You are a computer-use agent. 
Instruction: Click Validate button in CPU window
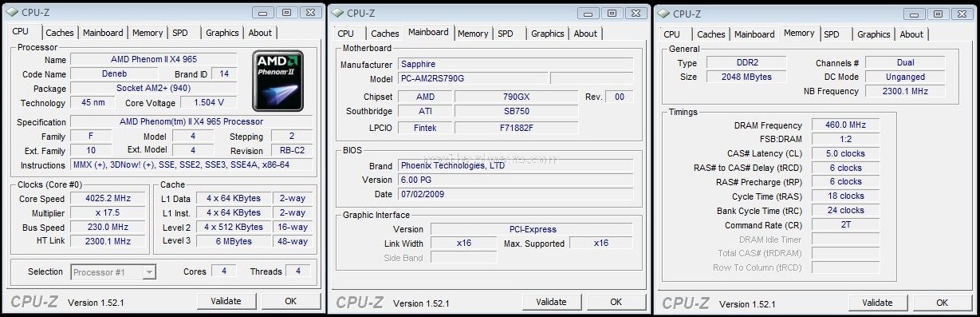click(226, 301)
